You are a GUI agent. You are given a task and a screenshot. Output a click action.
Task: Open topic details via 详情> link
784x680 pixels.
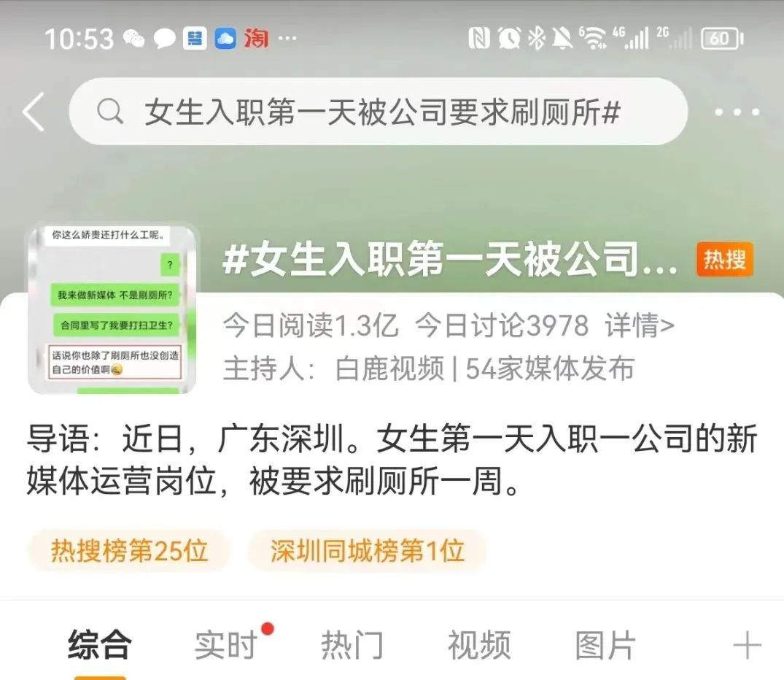(x=640, y=325)
